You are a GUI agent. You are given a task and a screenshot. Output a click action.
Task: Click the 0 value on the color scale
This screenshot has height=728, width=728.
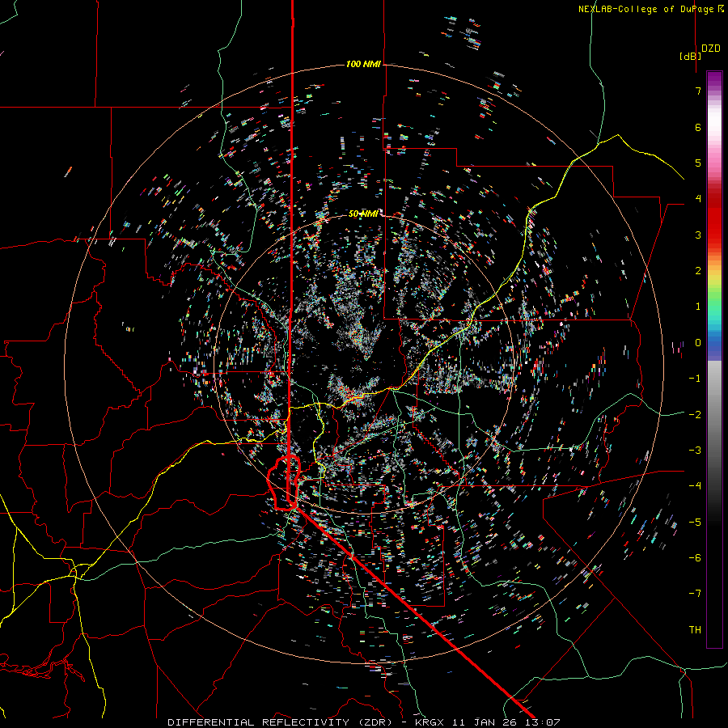coord(698,343)
